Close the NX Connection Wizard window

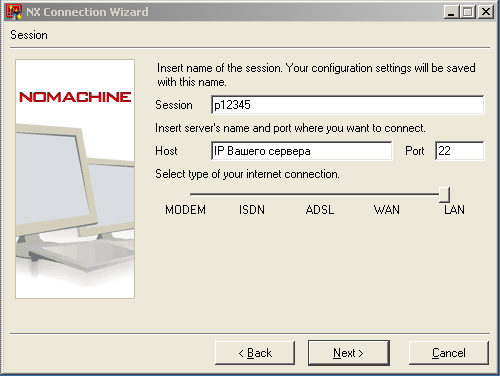click(x=486, y=12)
